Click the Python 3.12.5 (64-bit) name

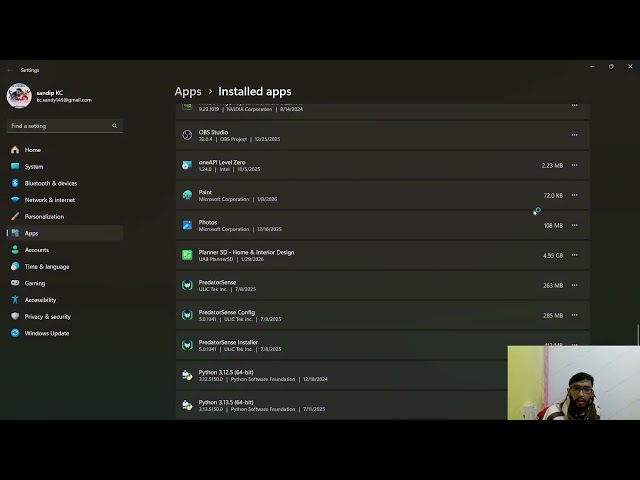coord(226,372)
